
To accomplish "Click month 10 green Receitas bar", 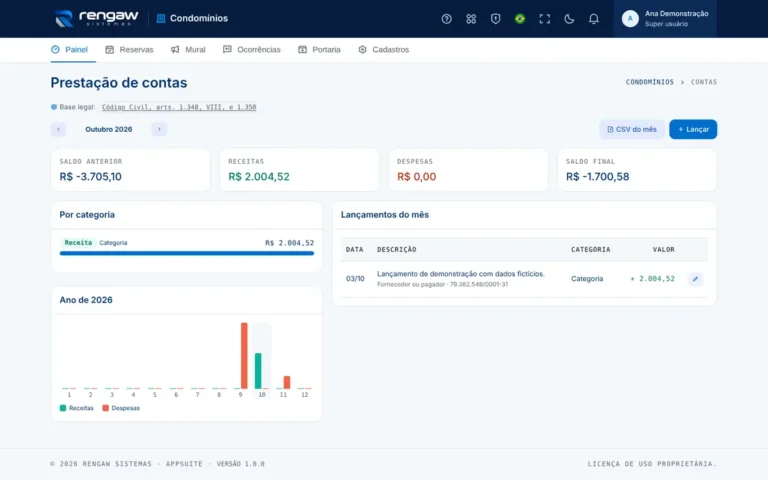I will [258, 371].
